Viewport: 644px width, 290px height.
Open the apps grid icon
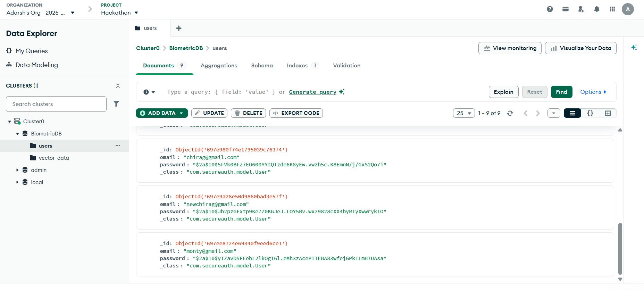[x=612, y=9]
